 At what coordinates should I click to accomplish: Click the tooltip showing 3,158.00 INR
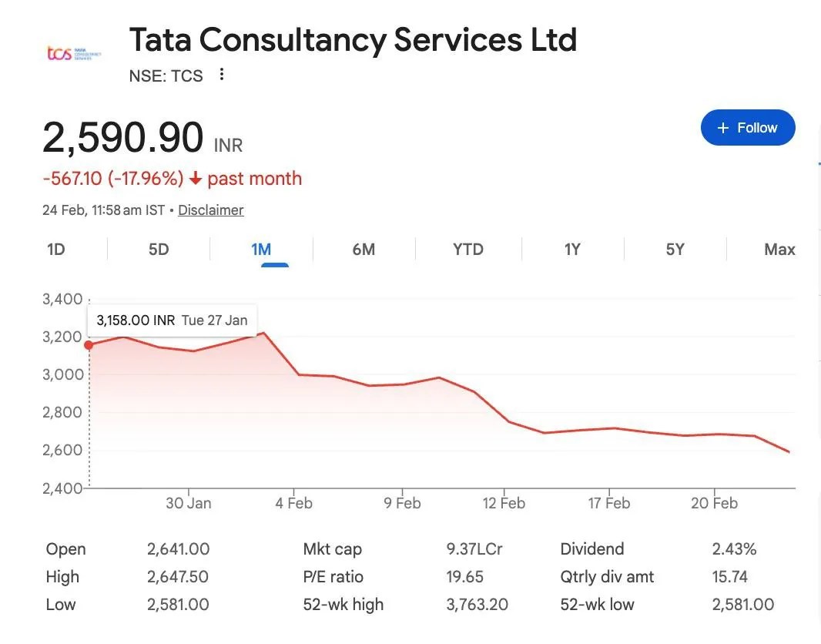click(171, 320)
